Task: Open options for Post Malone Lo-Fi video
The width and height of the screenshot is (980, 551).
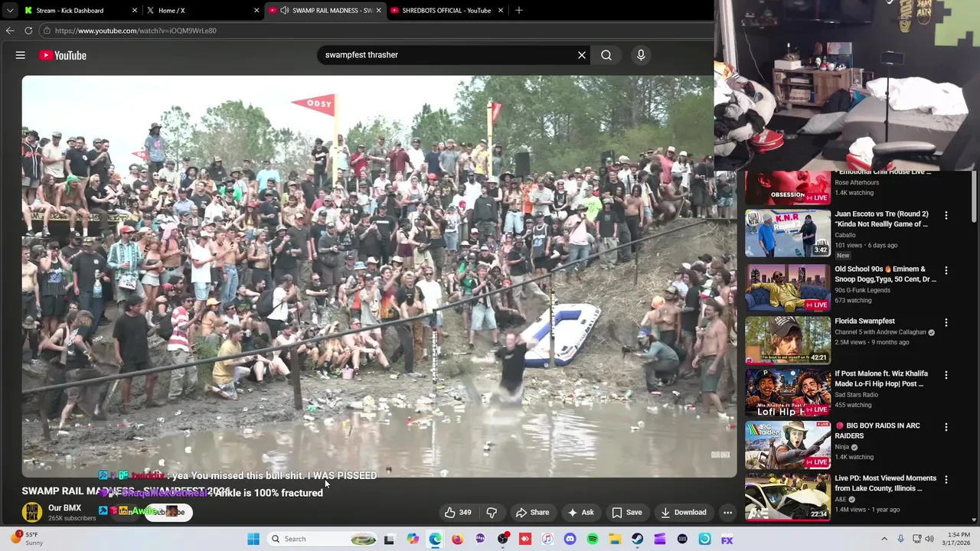Action: point(946,375)
